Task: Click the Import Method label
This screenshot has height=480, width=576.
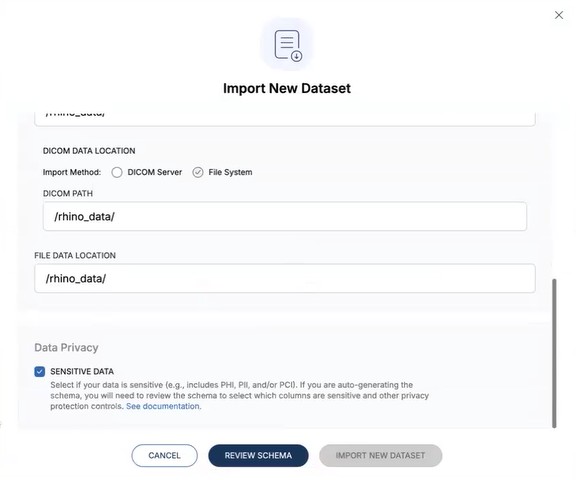Action: (x=72, y=172)
